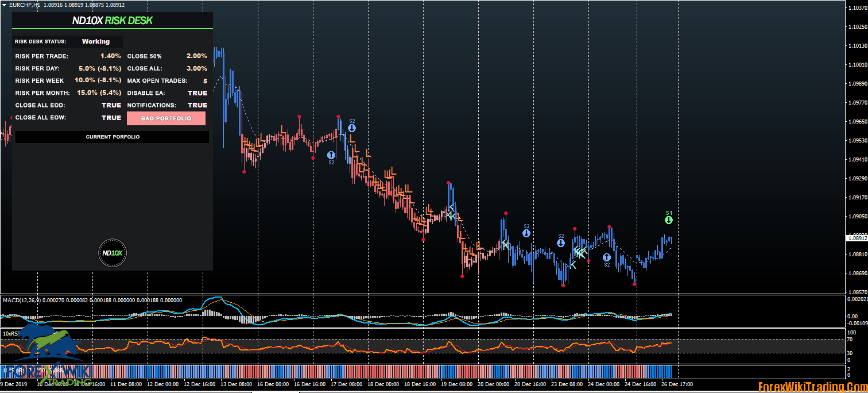The height and width of the screenshot is (393, 868).
Task: Click the current price tag 1.08912
Action: point(857,237)
